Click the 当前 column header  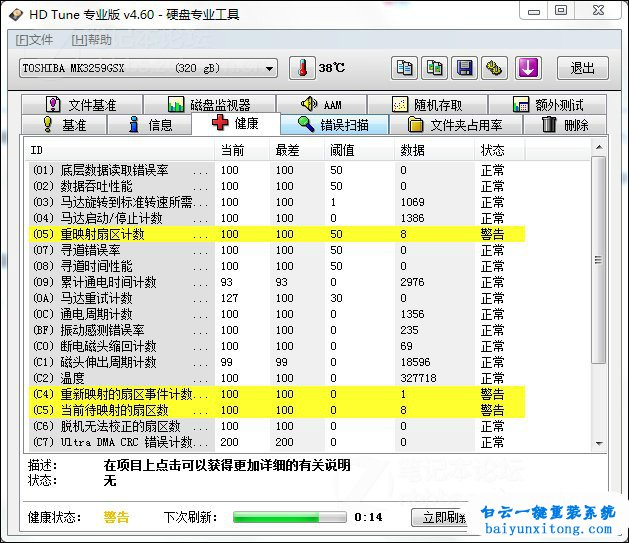[242, 150]
